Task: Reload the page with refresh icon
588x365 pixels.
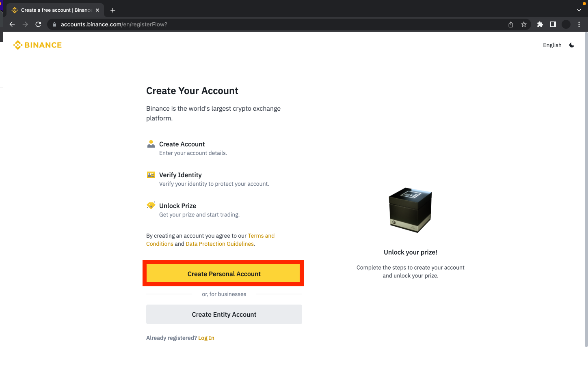Action: click(x=38, y=24)
